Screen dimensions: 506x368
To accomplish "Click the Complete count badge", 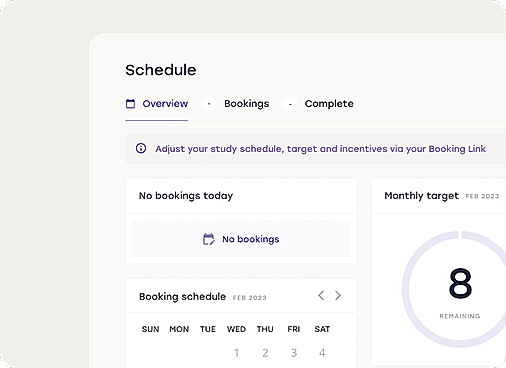I will click(x=290, y=104).
